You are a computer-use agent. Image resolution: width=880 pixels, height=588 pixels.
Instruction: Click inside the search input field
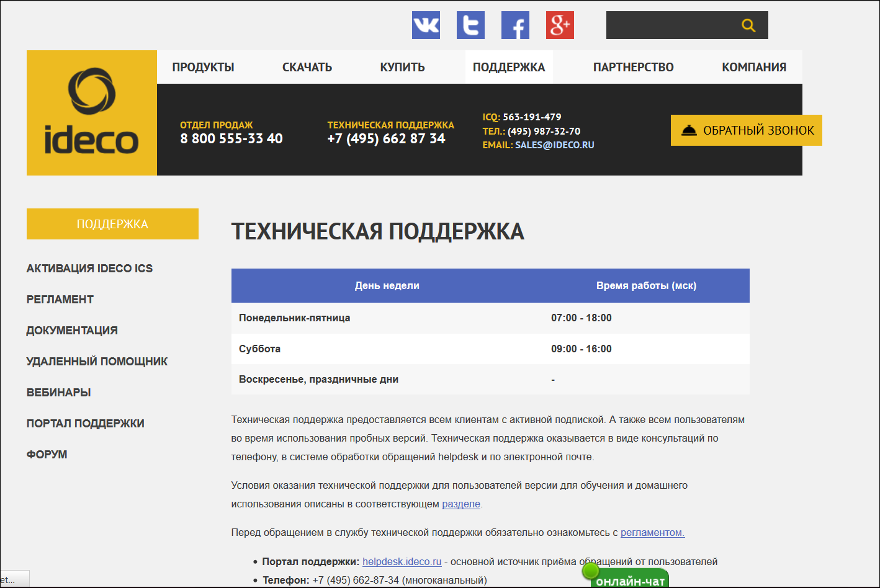670,25
